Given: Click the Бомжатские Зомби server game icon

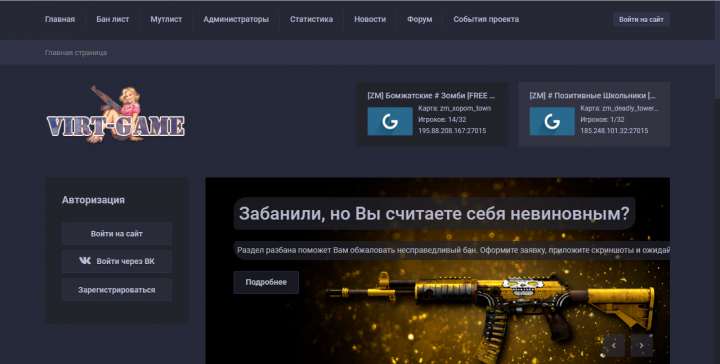Looking at the screenshot, I should (x=390, y=121).
